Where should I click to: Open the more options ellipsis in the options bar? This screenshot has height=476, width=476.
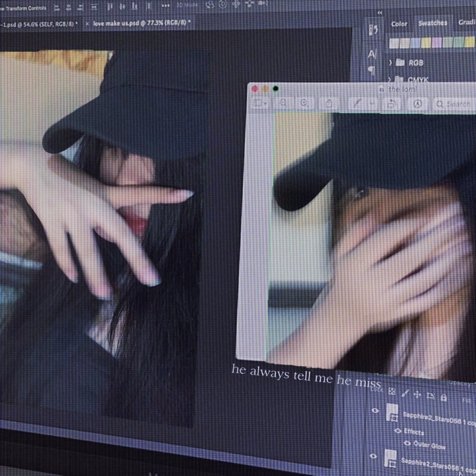[165, 6]
